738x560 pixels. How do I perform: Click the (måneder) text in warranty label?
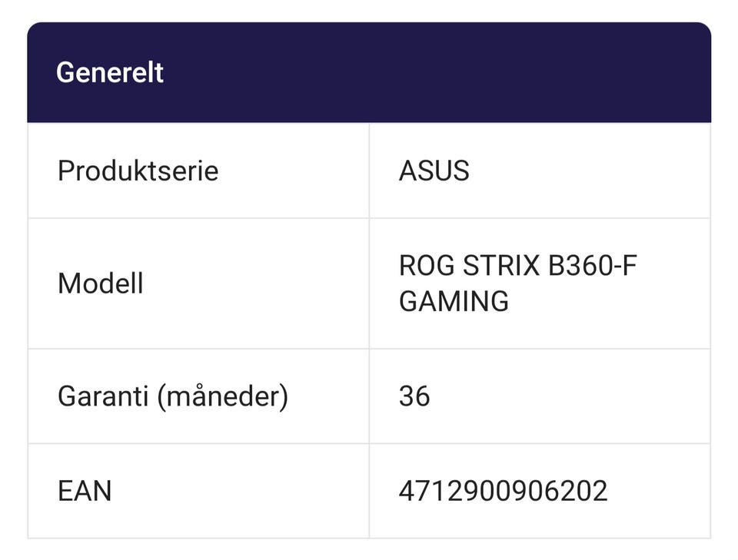tap(223, 396)
